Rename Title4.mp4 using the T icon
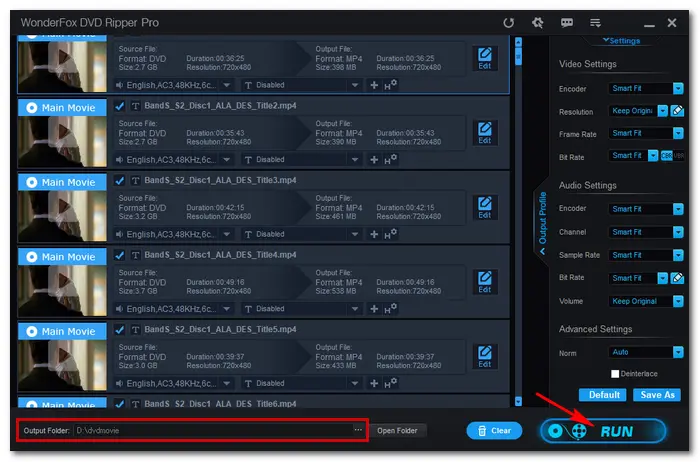The height and width of the screenshot is (462, 700). point(136,255)
